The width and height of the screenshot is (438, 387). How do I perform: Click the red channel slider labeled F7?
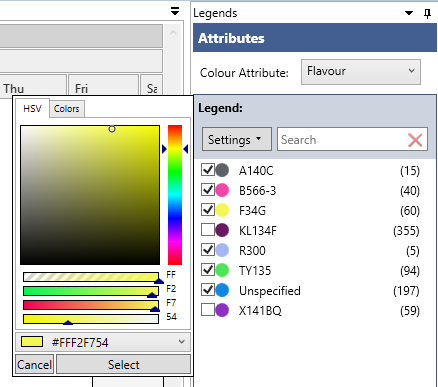91,305
